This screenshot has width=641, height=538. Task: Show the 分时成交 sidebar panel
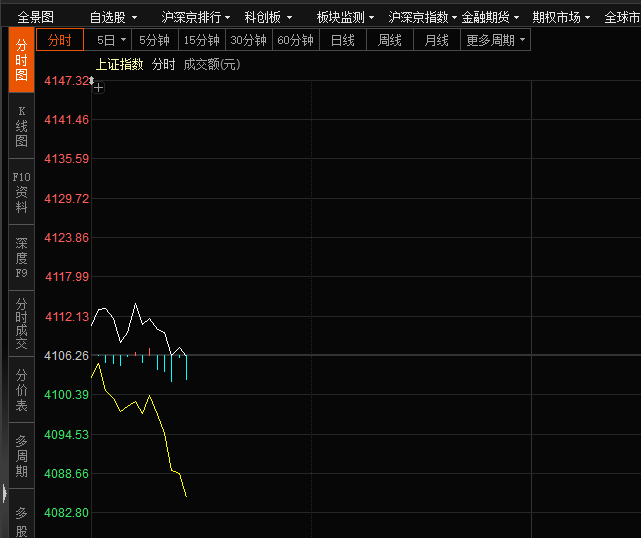(x=22, y=324)
